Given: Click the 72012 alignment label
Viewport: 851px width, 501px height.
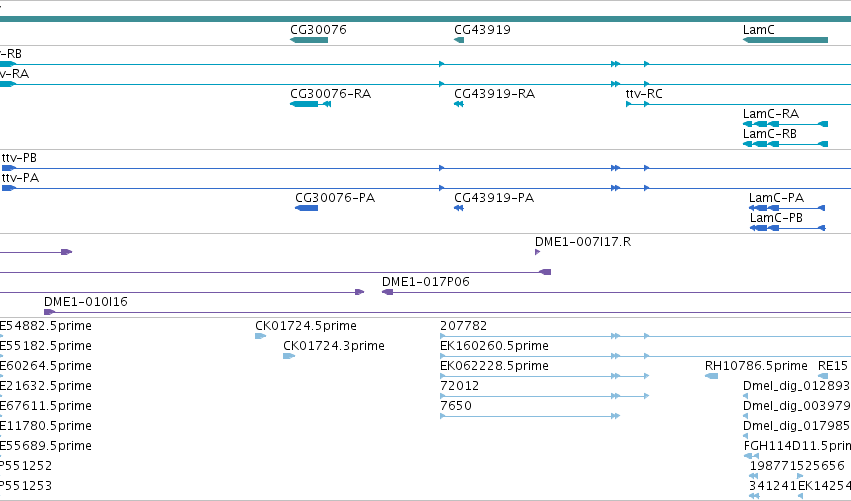Looking at the screenshot, I should click(x=460, y=386).
